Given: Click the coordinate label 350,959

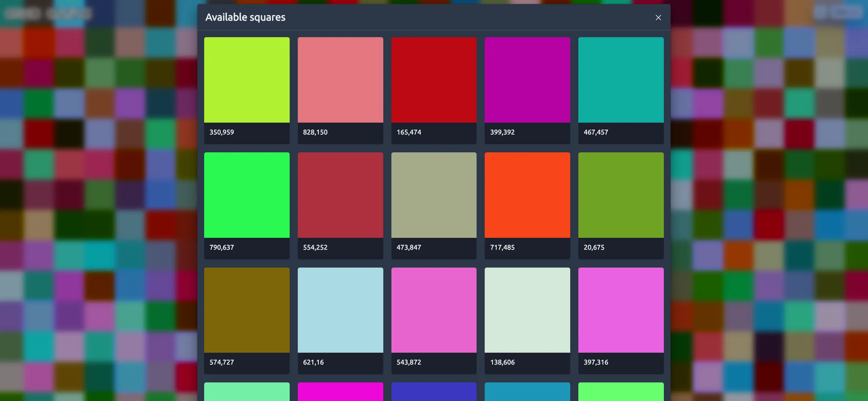Looking at the screenshot, I should pyautogui.click(x=222, y=132).
